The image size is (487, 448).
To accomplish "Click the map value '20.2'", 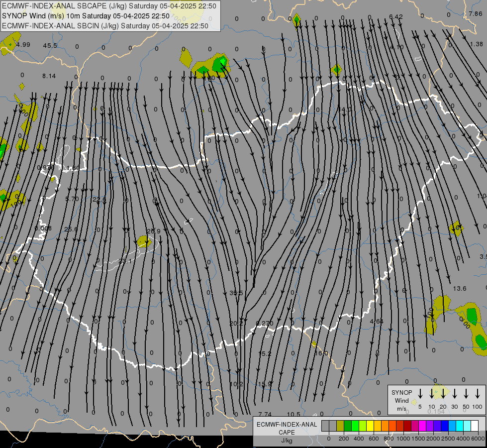I will click(236, 324).
